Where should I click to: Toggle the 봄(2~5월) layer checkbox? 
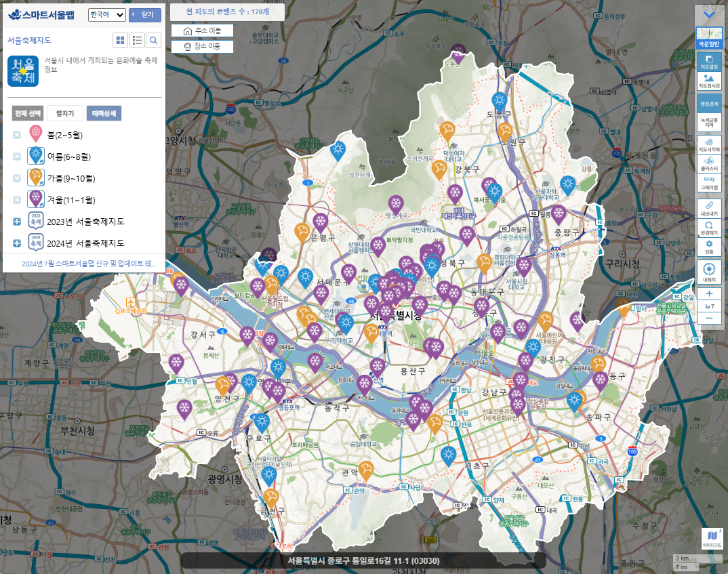pyautogui.click(x=17, y=135)
